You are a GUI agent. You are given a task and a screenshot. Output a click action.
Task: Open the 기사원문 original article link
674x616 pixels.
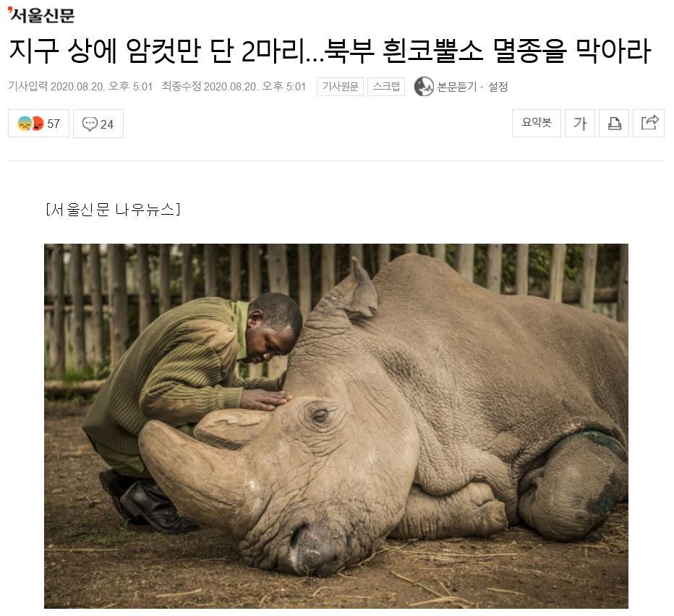(340, 87)
